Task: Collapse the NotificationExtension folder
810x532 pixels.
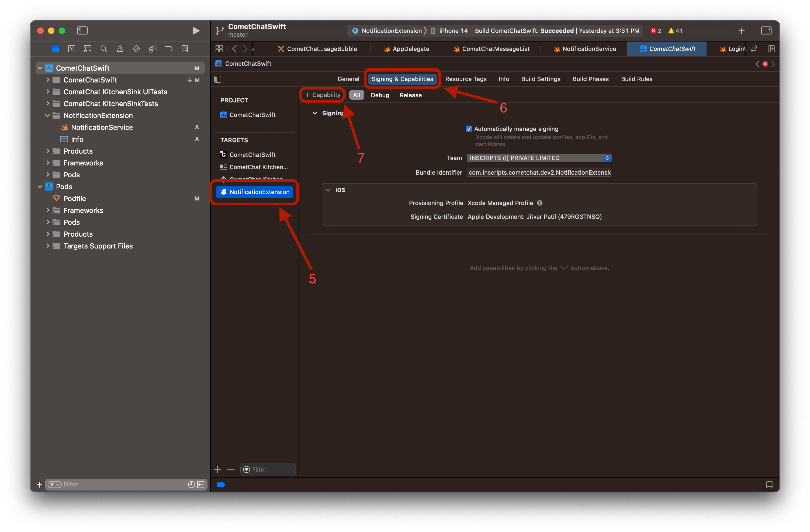Action: [x=48, y=115]
